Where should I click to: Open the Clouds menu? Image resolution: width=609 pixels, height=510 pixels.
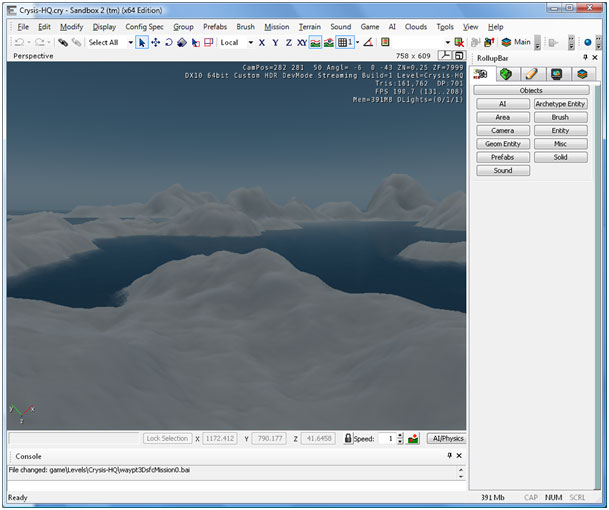tap(416, 27)
